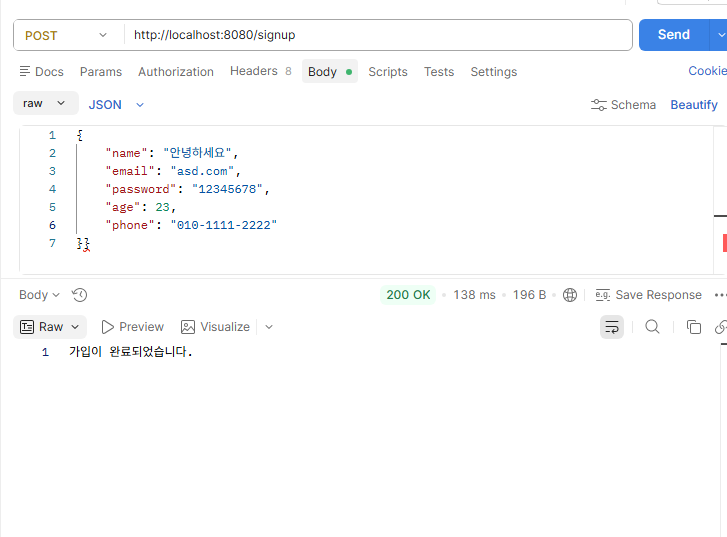Click line number 4 in the editor
The width and height of the screenshot is (727, 537).
[x=52, y=189]
